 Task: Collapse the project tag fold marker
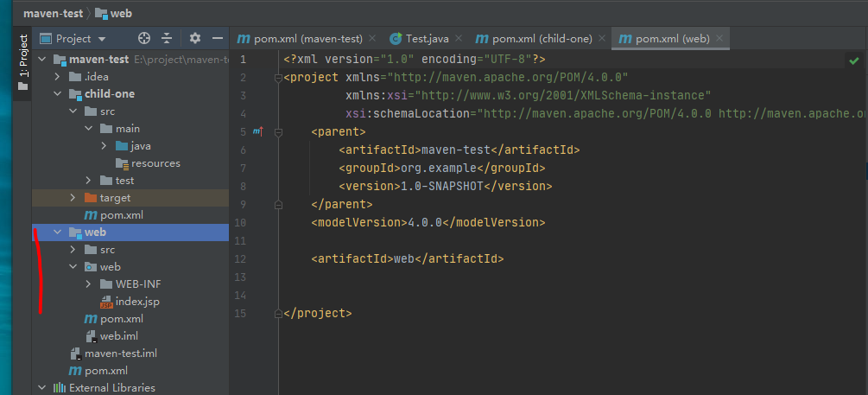point(278,78)
